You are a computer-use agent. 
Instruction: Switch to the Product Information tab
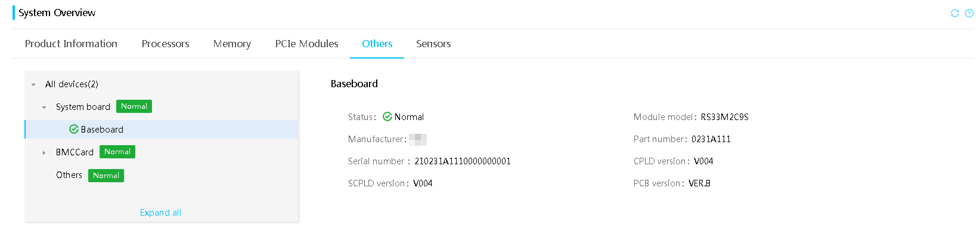click(71, 44)
